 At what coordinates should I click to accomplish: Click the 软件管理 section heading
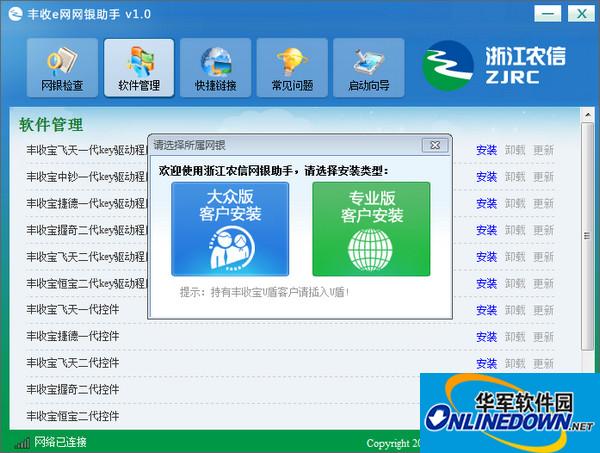pos(51,125)
